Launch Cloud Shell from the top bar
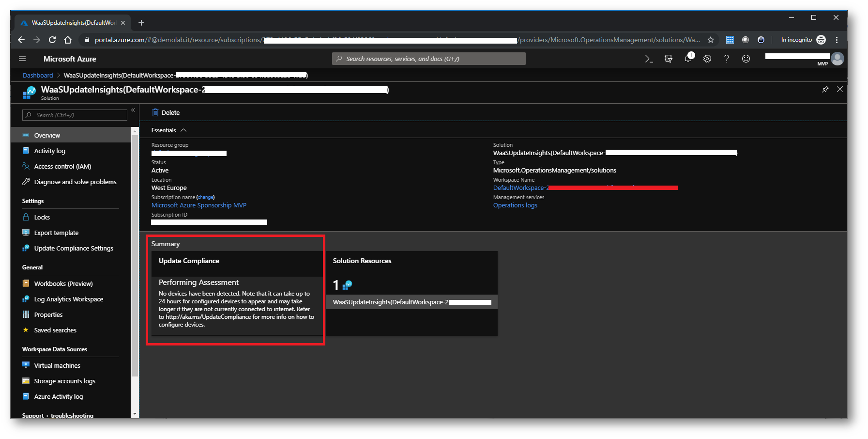This screenshot has width=868, height=439. [649, 59]
